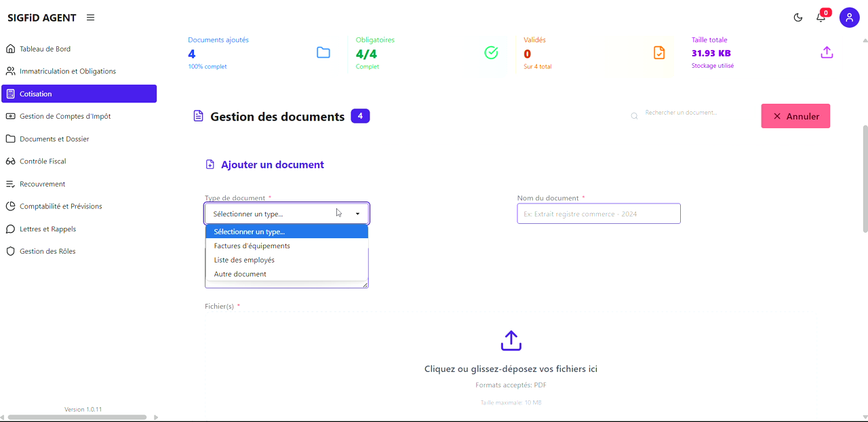The height and width of the screenshot is (422, 868).
Task: Click the search magnifier icon
Action: click(x=634, y=116)
